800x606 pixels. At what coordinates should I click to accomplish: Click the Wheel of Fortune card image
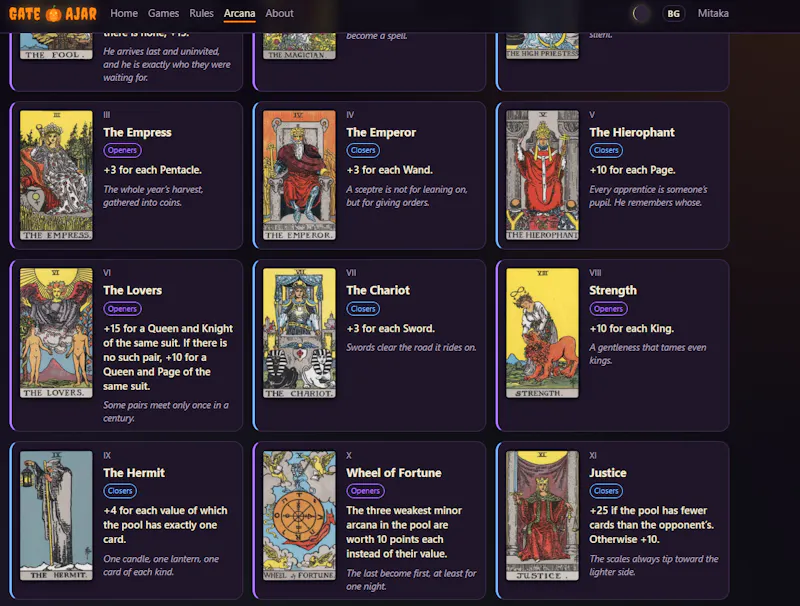299,515
